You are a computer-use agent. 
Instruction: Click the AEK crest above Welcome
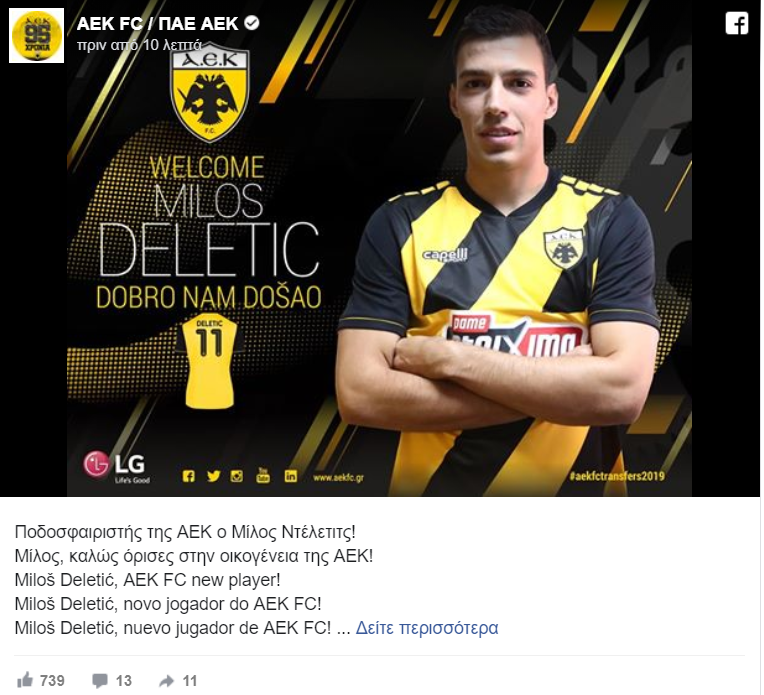coord(210,95)
